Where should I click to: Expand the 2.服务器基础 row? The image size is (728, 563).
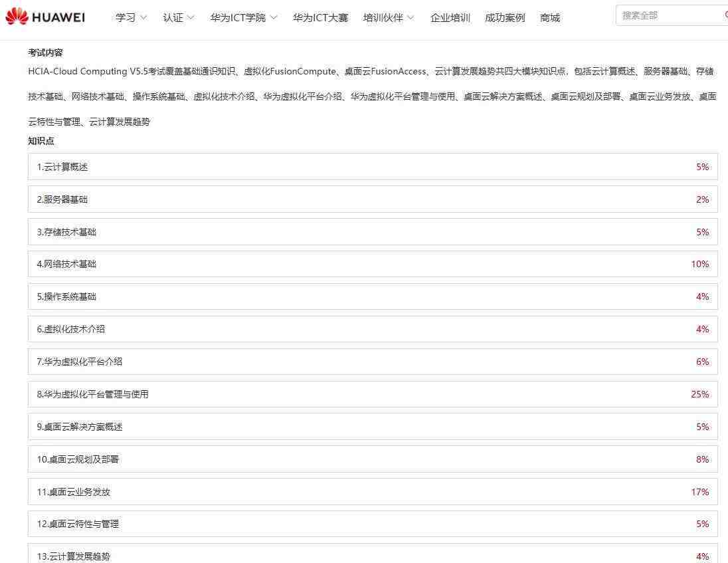tap(373, 199)
